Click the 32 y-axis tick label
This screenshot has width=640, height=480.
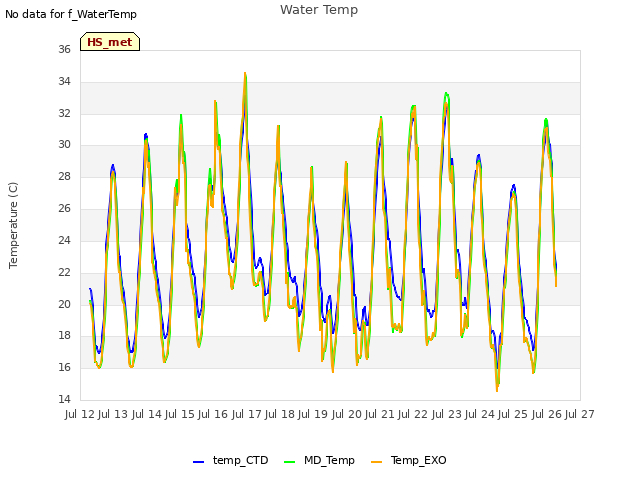(x=64, y=113)
